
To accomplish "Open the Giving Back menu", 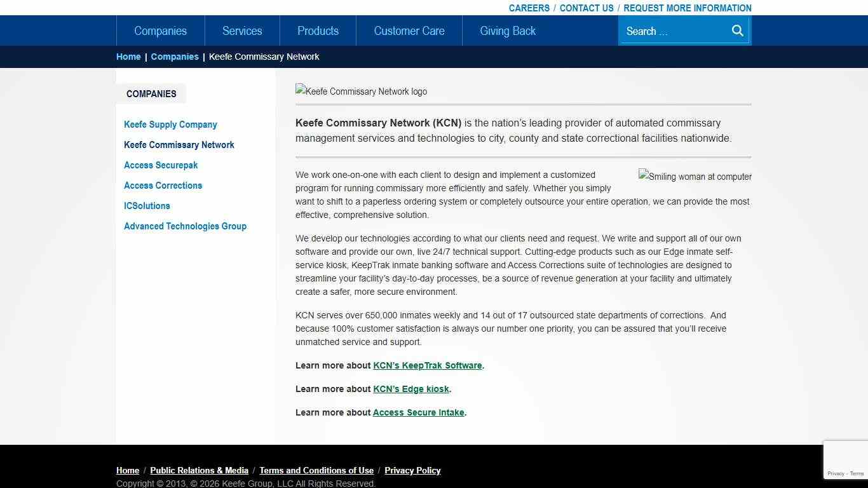I will (507, 30).
